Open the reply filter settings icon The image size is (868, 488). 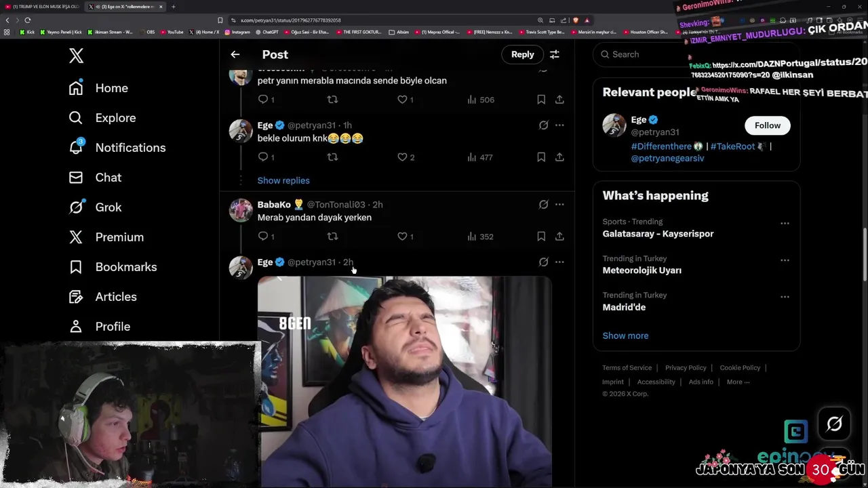point(555,54)
